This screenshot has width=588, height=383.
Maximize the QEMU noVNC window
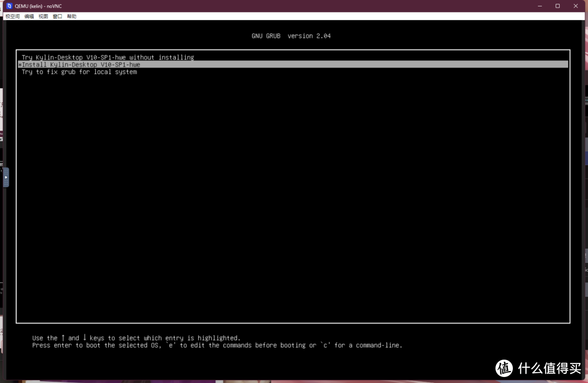click(558, 6)
